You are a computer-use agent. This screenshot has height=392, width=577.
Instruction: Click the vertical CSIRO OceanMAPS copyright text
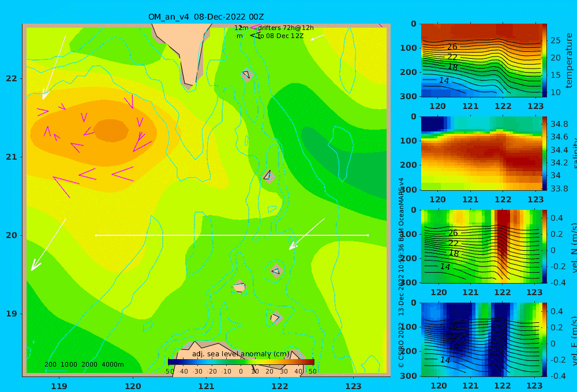point(401,273)
